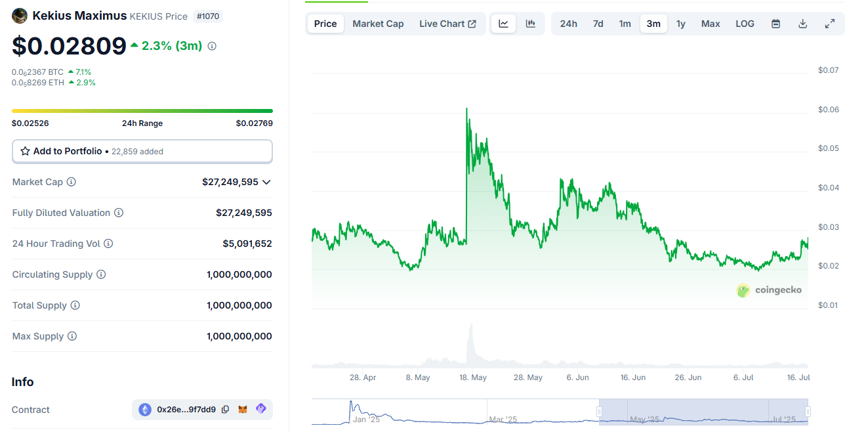The image size is (868, 432).
Task: Click the download chart data icon
Action: (802, 23)
